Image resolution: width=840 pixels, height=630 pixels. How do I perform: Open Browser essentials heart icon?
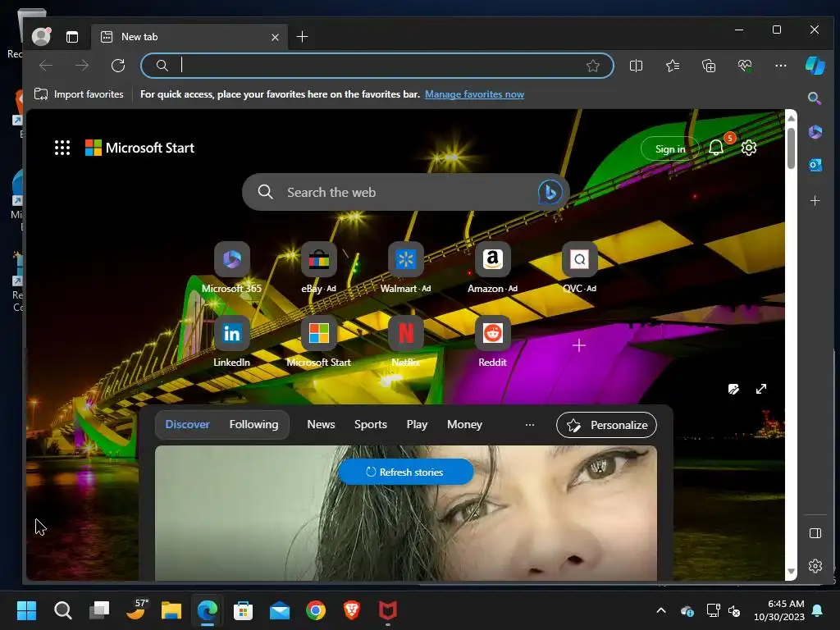point(745,66)
